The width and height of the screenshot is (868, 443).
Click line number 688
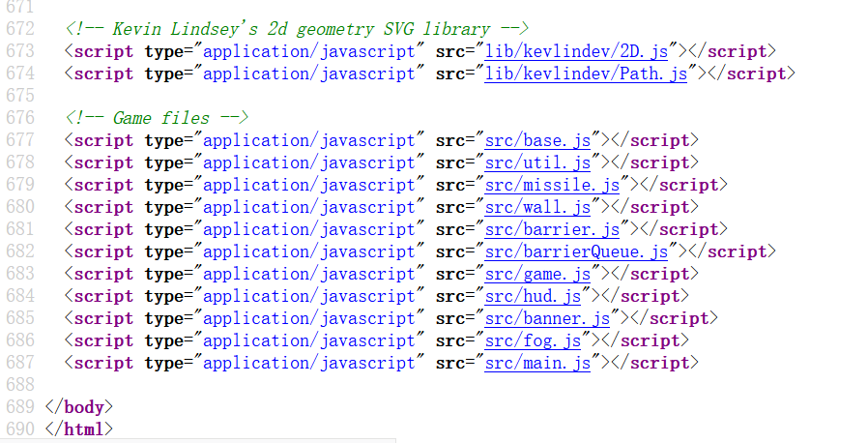point(20,385)
